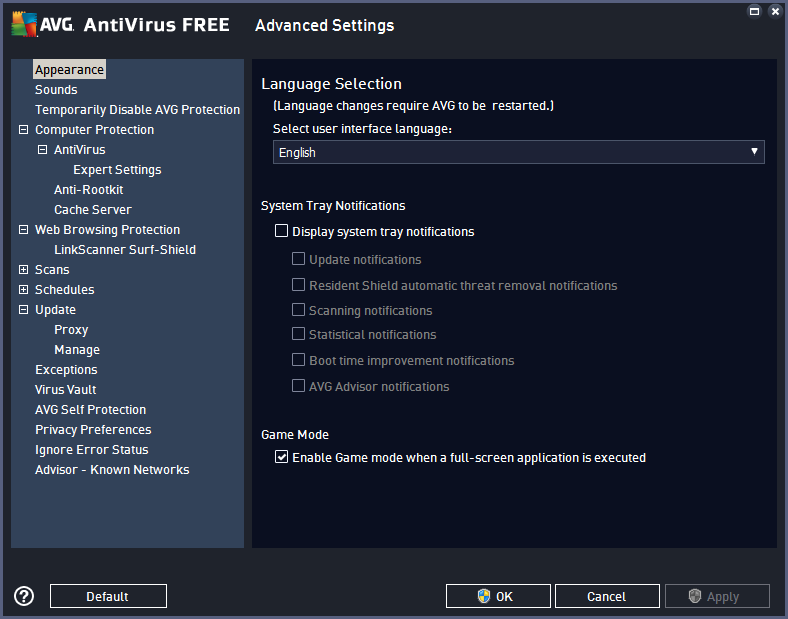Expand the Scans tree node
This screenshot has width=788, height=619.
[x=23, y=270]
